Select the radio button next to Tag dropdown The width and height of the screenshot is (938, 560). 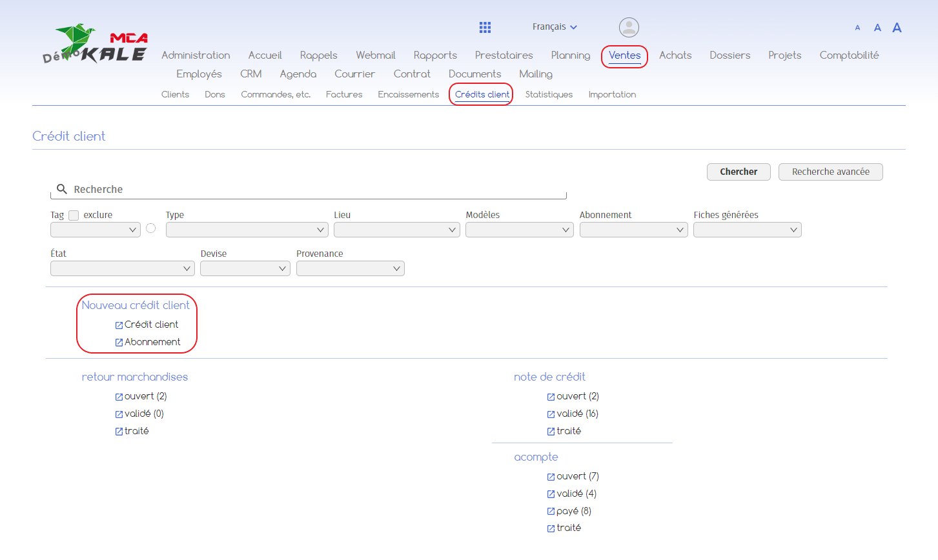click(151, 228)
